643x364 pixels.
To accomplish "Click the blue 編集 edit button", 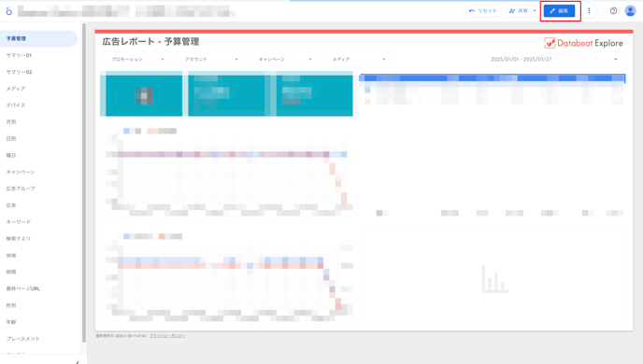I will pos(559,11).
